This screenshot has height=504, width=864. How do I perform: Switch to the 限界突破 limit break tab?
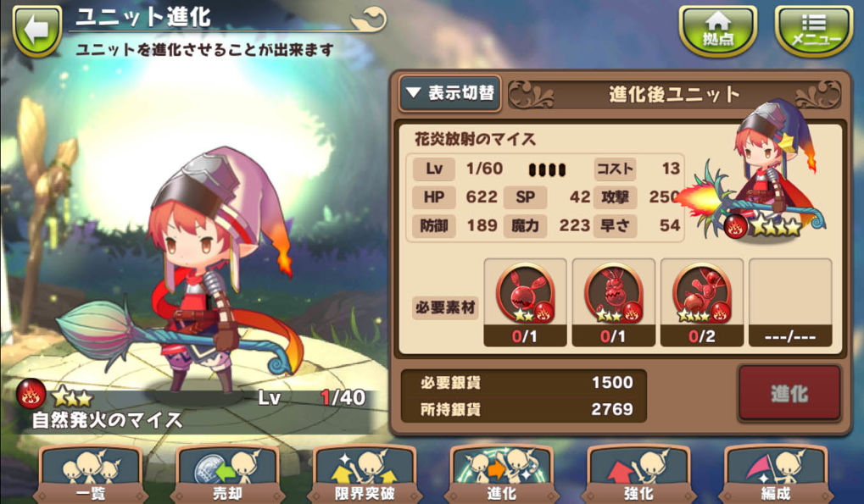coord(365,475)
